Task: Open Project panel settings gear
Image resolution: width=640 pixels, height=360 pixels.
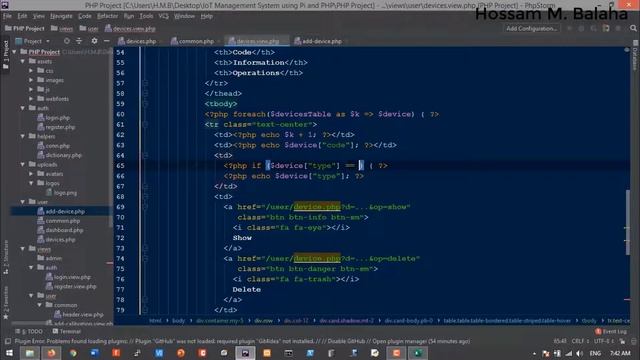Action: (94, 41)
